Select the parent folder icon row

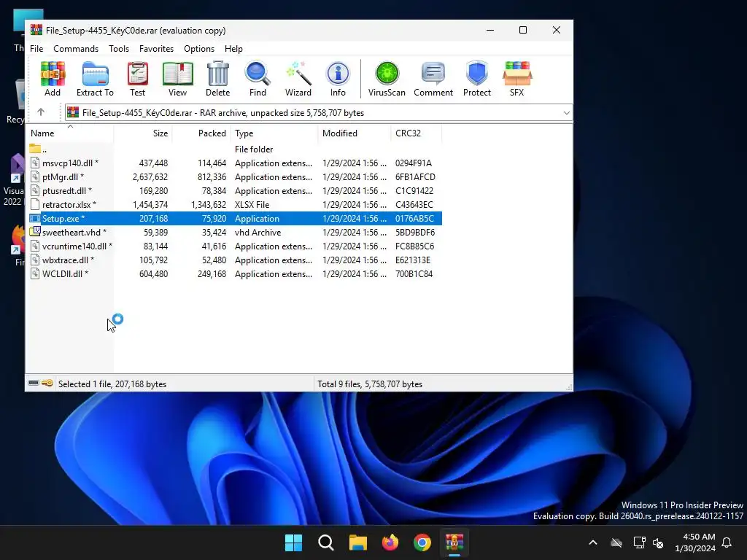pyautogui.click(x=35, y=149)
